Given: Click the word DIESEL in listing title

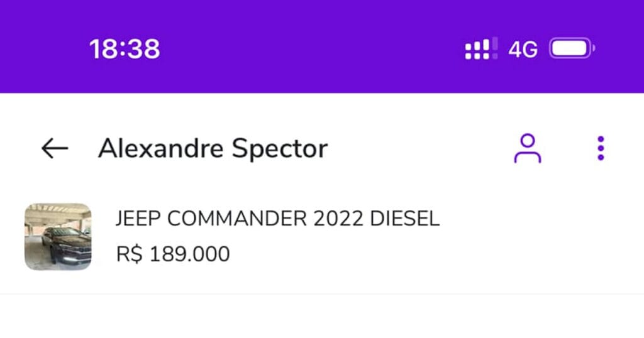Looking at the screenshot, I should click(404, 219).
